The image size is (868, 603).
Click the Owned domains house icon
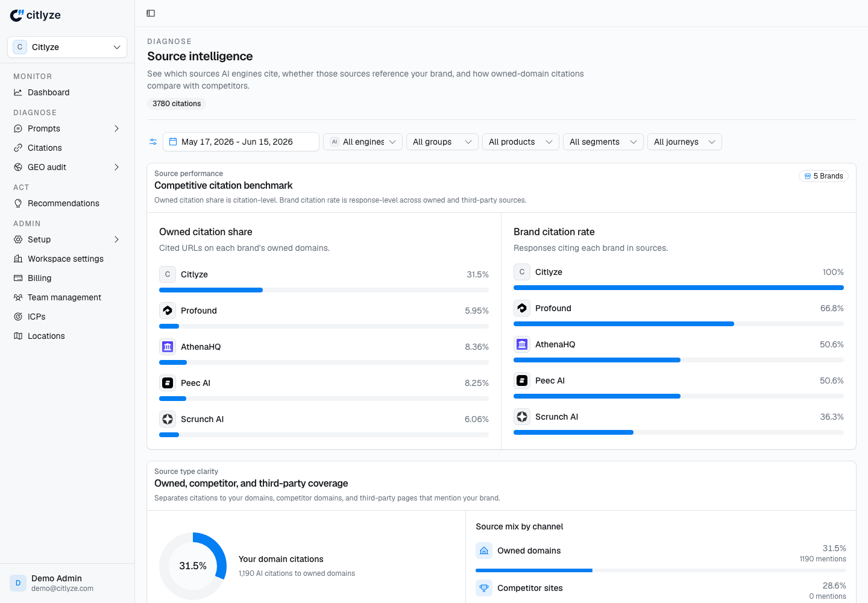click(x=484, y=551)
